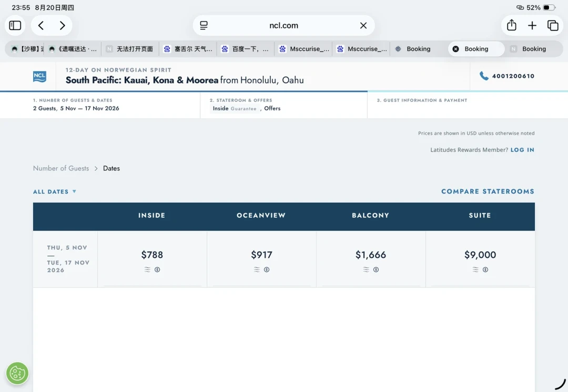Switch to the 《遗嘱送达 tab

[x=74, y=49]
